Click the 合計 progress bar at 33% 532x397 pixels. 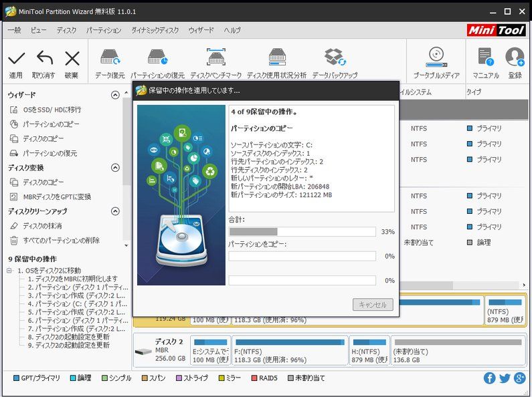[x=302, y=232]
